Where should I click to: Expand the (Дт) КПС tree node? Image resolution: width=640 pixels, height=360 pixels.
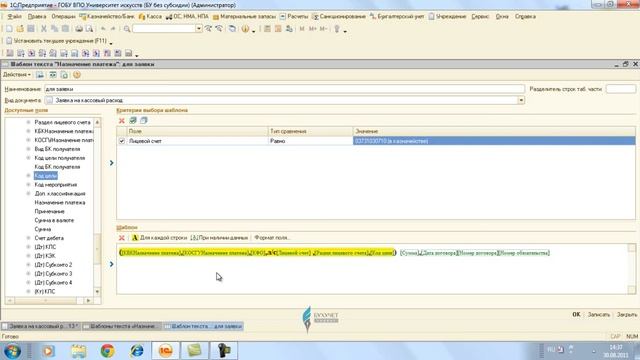[29, 247]
